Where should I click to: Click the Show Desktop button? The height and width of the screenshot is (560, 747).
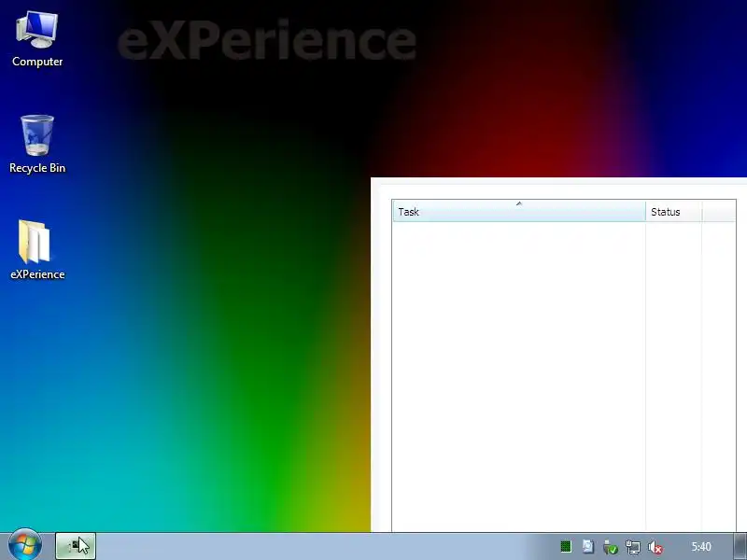point(740,546)
